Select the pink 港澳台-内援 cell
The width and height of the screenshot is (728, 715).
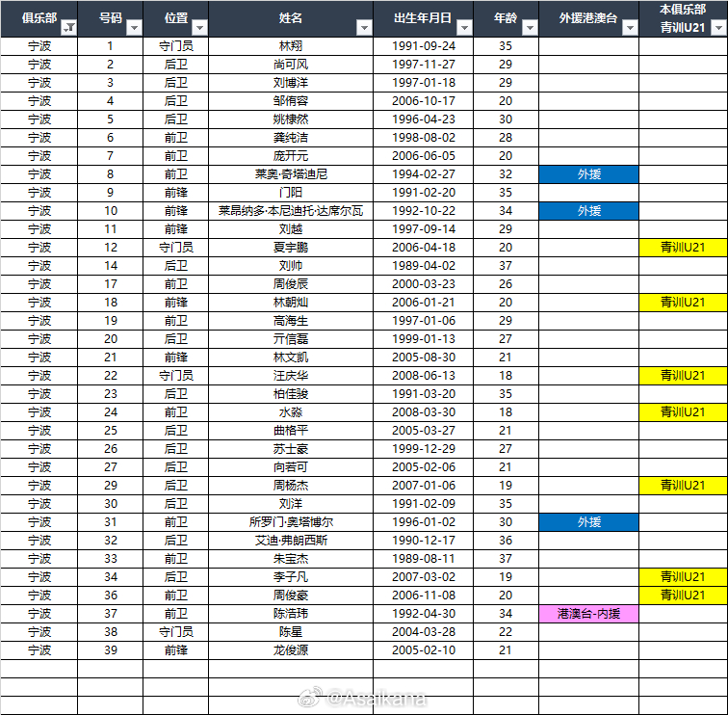(x=588, y=614)
